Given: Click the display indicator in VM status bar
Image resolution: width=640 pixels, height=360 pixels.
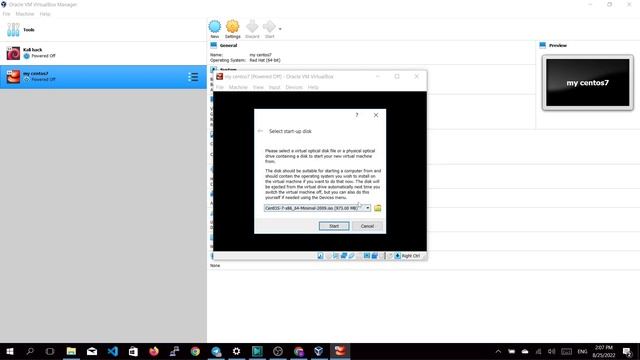Looking at the screenshot, I should click(367, 256).
